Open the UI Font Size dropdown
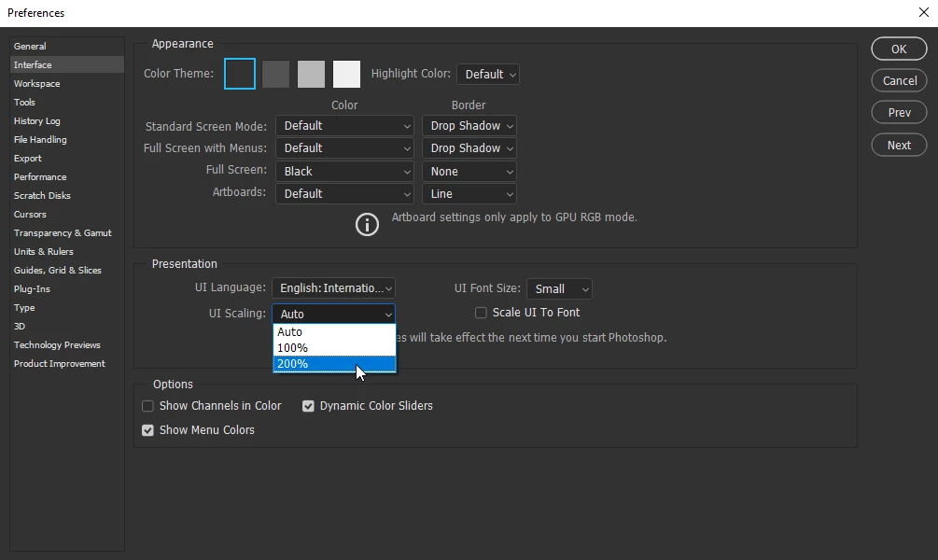 (x=559, y=289)
